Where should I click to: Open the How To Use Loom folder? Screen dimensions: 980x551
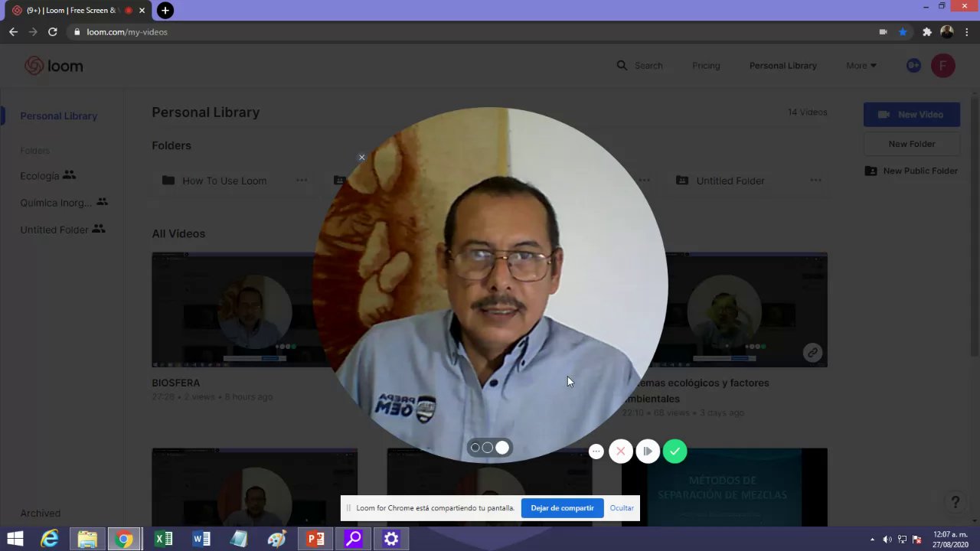coord(224,181)
